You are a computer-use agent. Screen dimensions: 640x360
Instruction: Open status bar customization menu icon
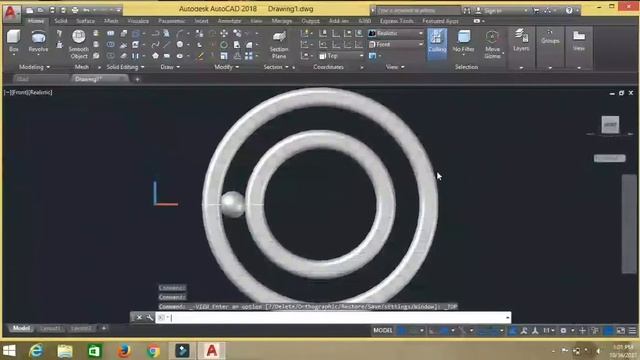[633, 331]
